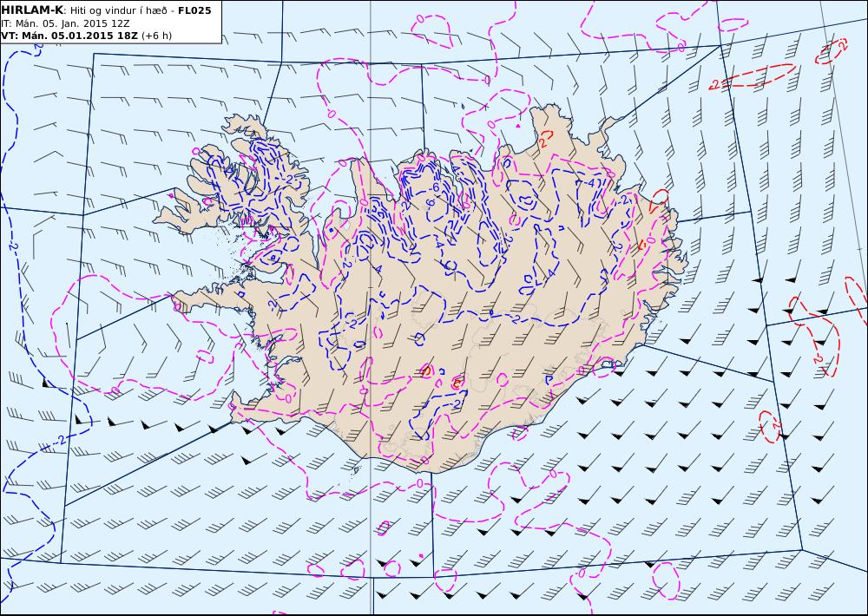Click the FL025 flight level label
The height and width of the screenshot is (616, 868).
point(194,10)
